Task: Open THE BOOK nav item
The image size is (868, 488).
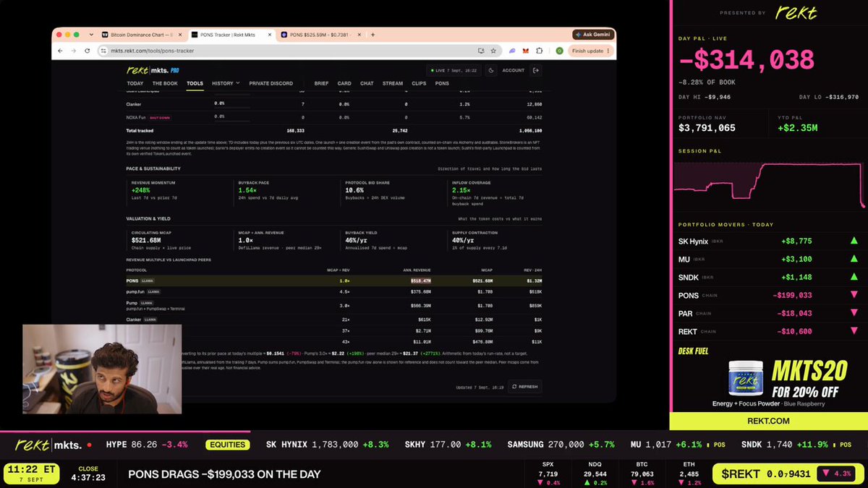Action: click(x=165, y=83)
